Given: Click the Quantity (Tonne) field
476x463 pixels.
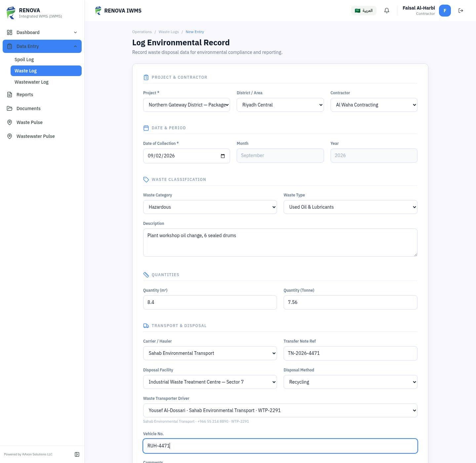Looking at the screenshot, I should (350, 302).
